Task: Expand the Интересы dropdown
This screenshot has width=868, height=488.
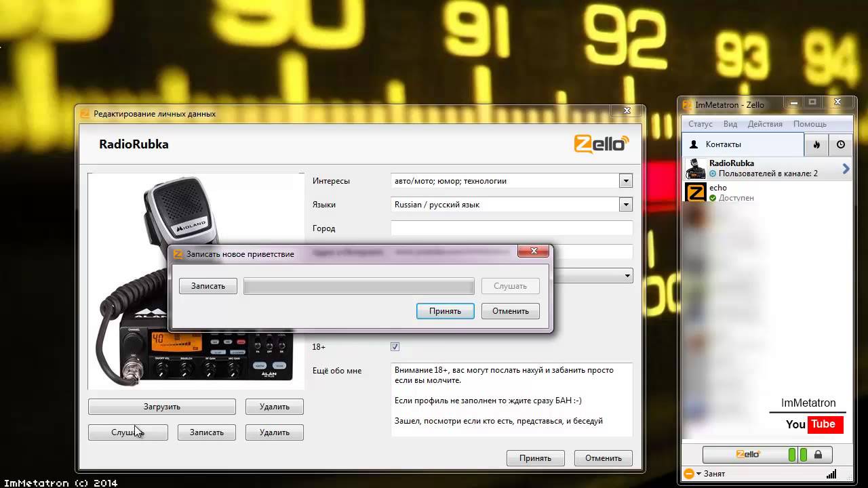Action: tap(626, 181)
